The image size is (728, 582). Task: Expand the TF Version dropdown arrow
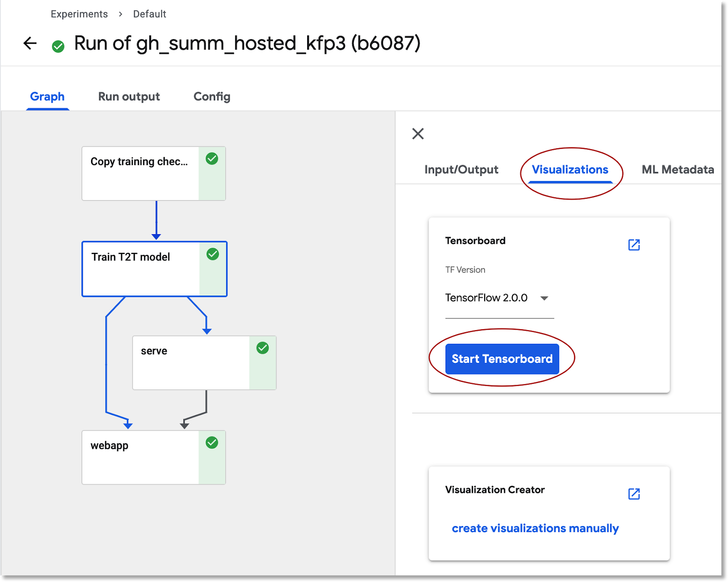pyautogui.click(x=544, y=298)
